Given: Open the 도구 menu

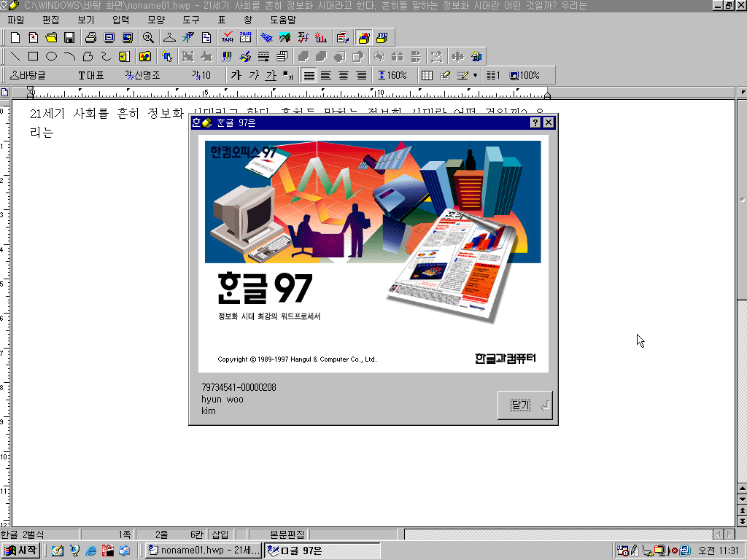Looking at the screenshot, I should click(x=191, y=20).
